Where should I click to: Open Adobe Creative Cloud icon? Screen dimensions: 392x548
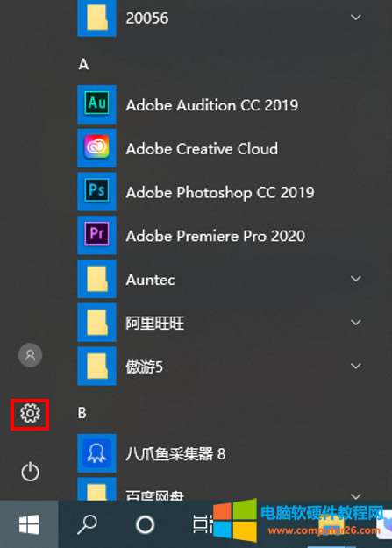pyautogui.click(x=96, y=148)
